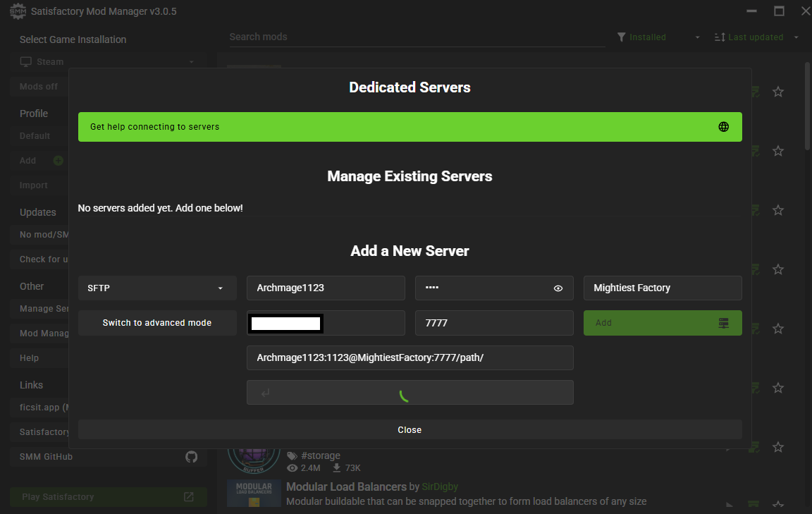Click GitHub icon beside SMM GitHub
This screenshot has width=812, height=514.
192,456
